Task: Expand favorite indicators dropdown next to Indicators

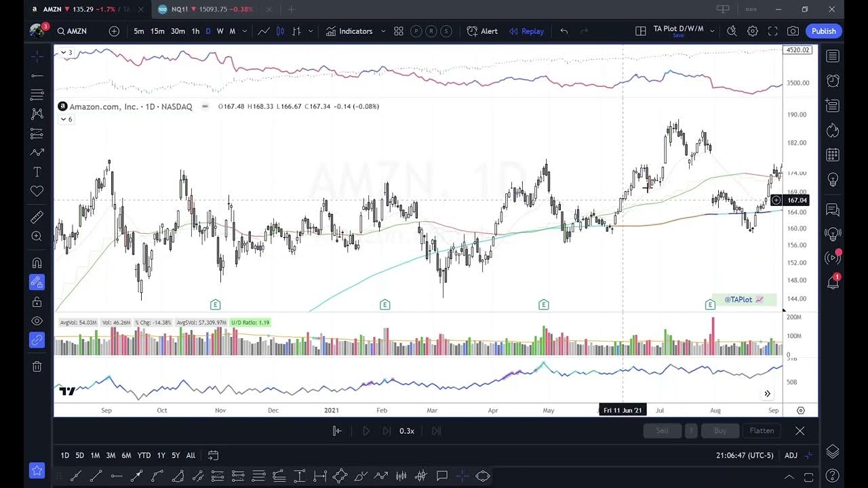Action: (x=383, y=31)
